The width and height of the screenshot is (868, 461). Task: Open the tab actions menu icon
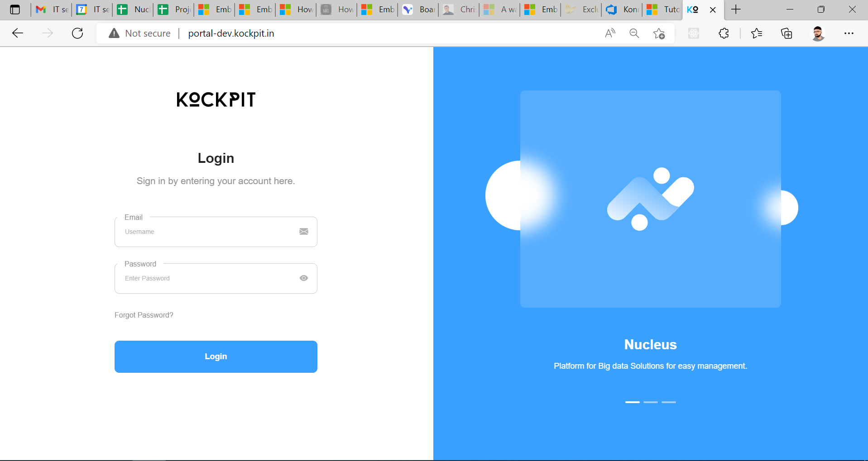(x=15, y=10)
